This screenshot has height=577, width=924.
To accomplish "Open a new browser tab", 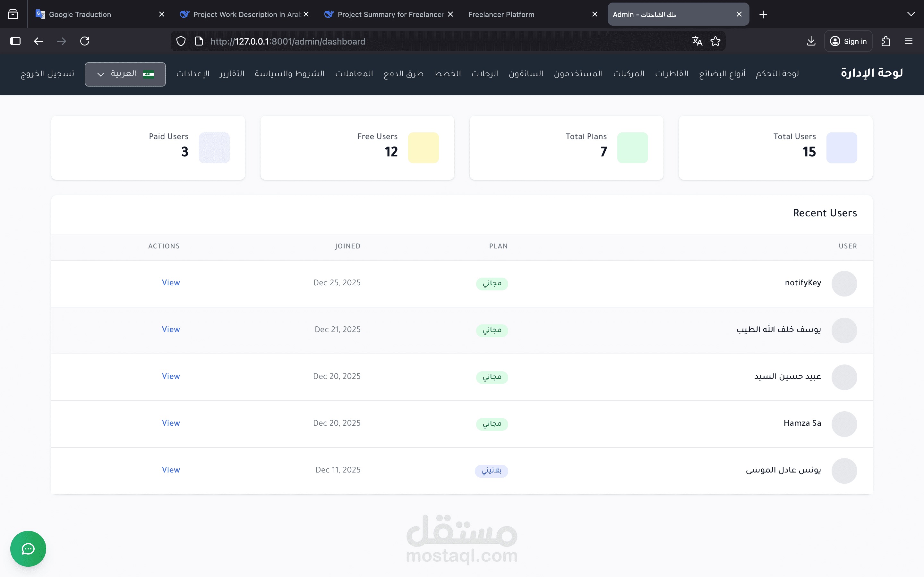I will point(763,14).
